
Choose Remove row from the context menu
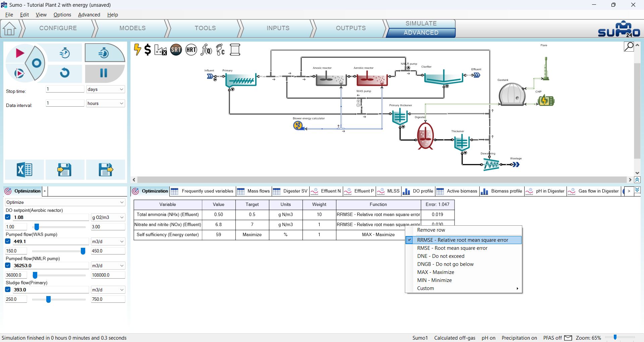click(464, 230)
